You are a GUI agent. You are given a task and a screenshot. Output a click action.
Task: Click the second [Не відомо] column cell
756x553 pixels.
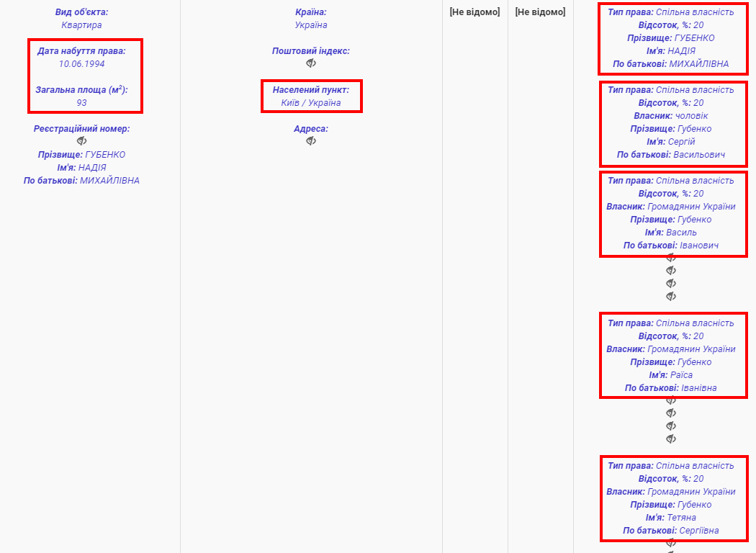(540, 12)
